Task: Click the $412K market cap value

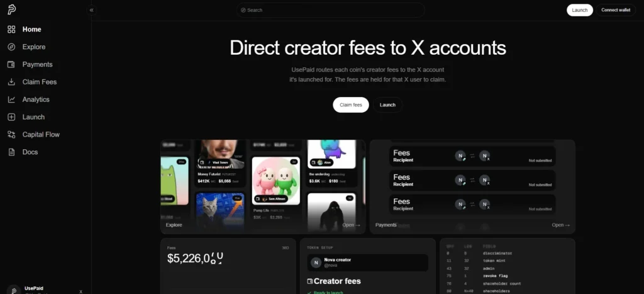Action: (x=204, y=181)
